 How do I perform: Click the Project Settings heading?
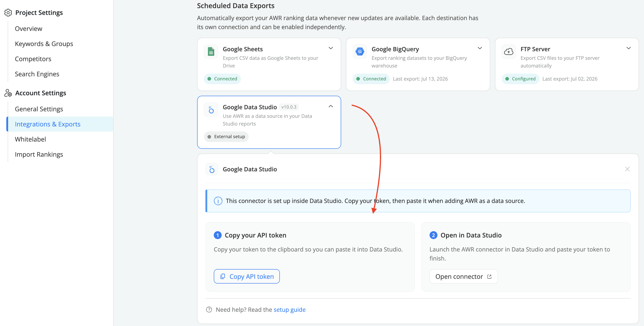pos(39,12)
